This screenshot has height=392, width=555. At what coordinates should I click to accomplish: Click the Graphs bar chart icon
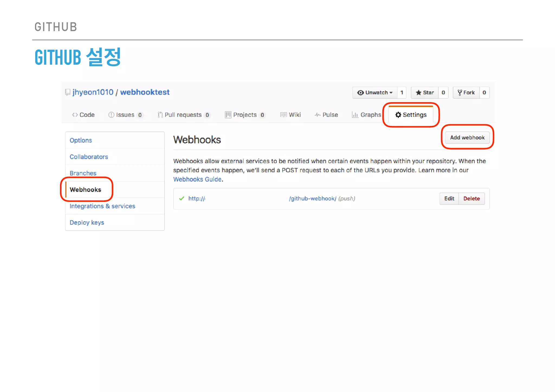click(x=355, y=115)
